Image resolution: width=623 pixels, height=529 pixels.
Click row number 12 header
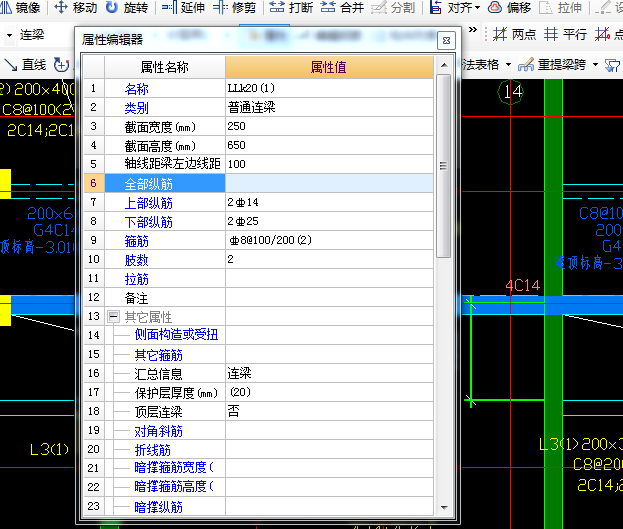coord(94,297)
